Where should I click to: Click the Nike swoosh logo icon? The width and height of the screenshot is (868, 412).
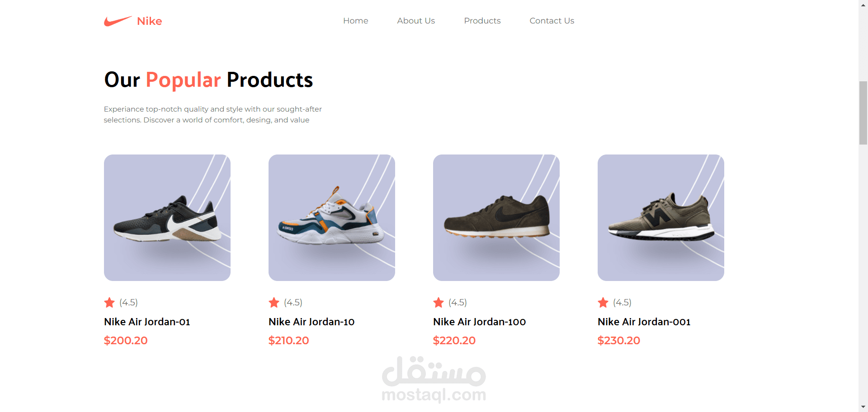click(118, 21)
